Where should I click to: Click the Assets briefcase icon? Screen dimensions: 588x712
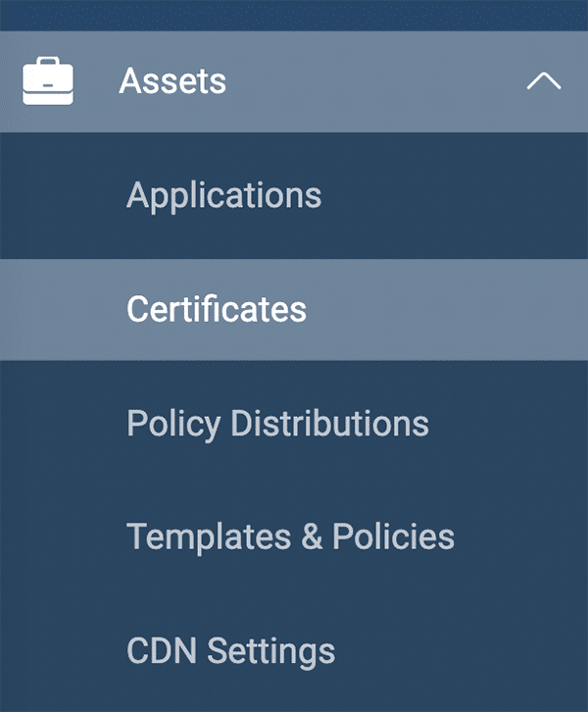tap(48, 80)
